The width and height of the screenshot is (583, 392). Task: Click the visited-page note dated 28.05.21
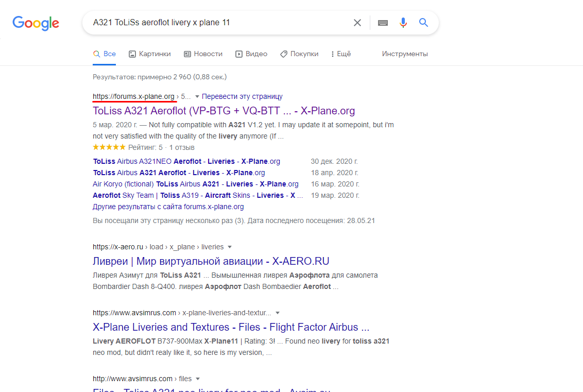pos(234,220)
